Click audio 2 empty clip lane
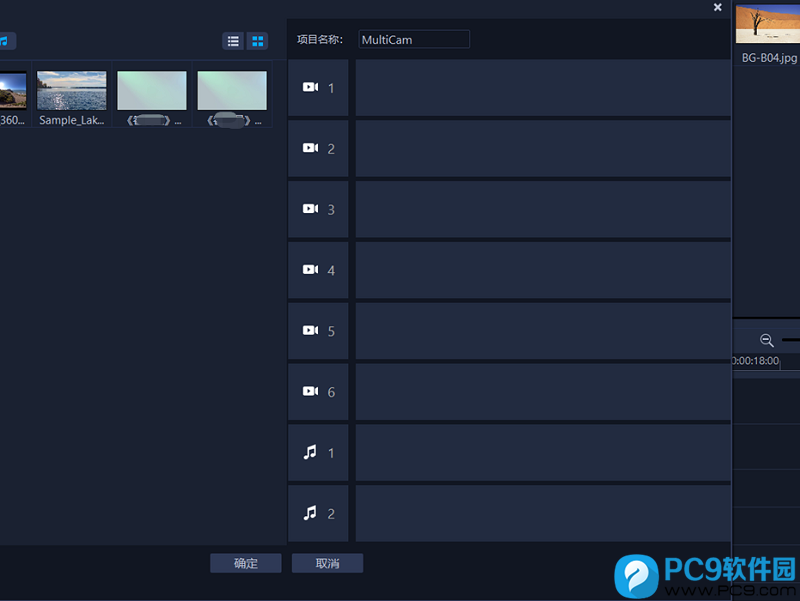 [543, 513]
